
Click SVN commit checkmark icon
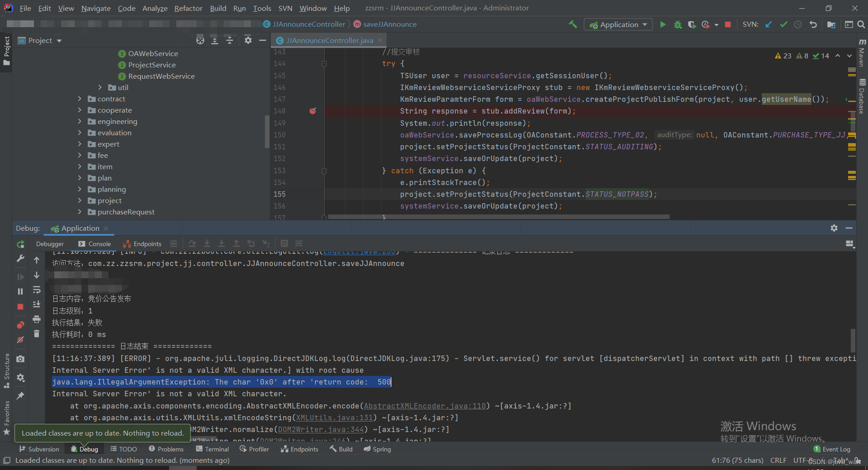(783, 24)
